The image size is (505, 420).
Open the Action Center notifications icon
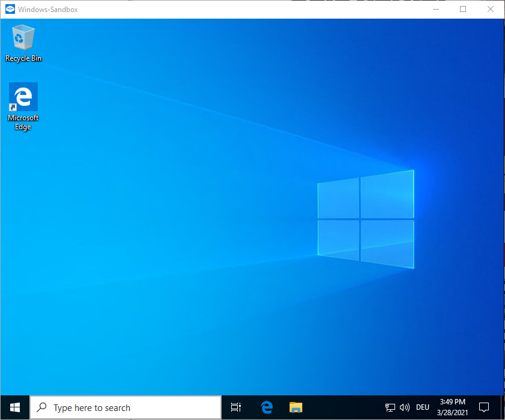pyautogui.click(x=484, y=407)
